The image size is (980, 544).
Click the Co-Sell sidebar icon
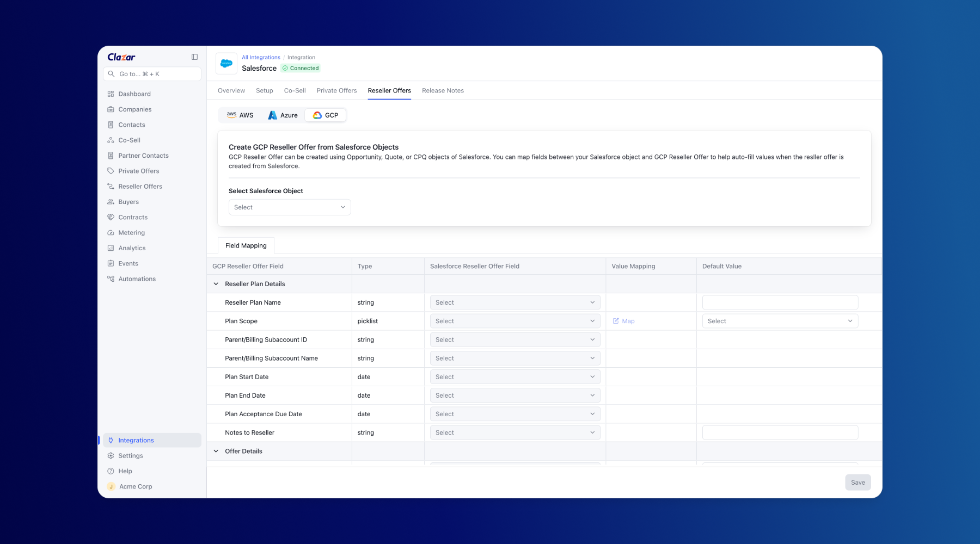(111, 140)
